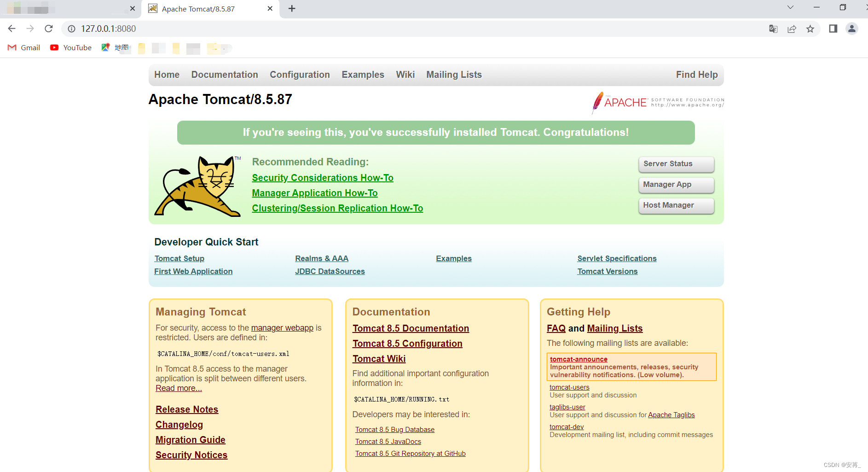This screenshot has width=868, height=472.
Task: Click the Tomcat cat logo image
Action: coord(197,186)
